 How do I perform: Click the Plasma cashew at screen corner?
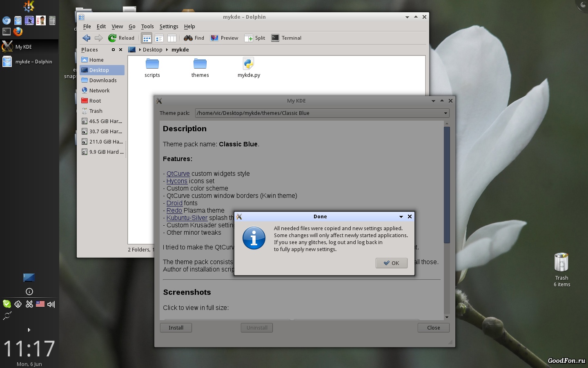click(x=582, y=5)
